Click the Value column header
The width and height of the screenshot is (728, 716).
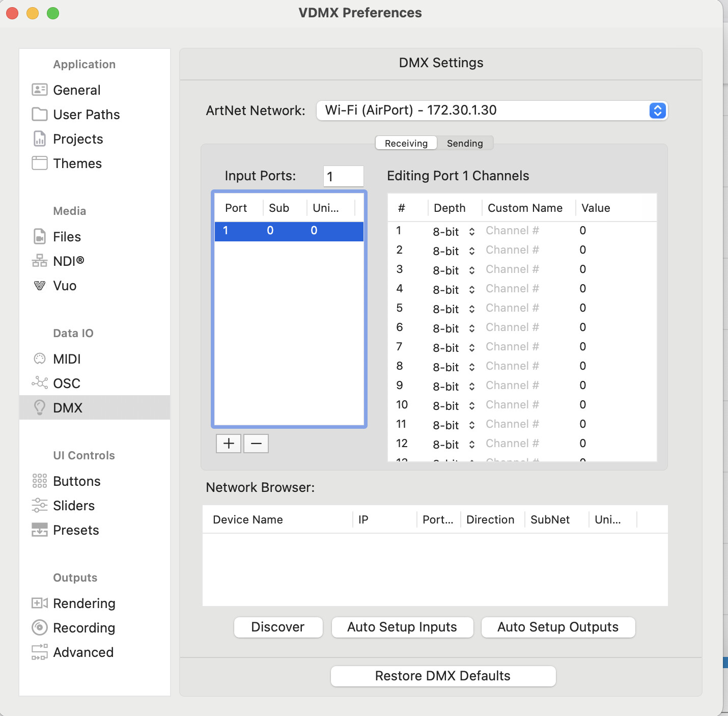[x=616, y=208]
